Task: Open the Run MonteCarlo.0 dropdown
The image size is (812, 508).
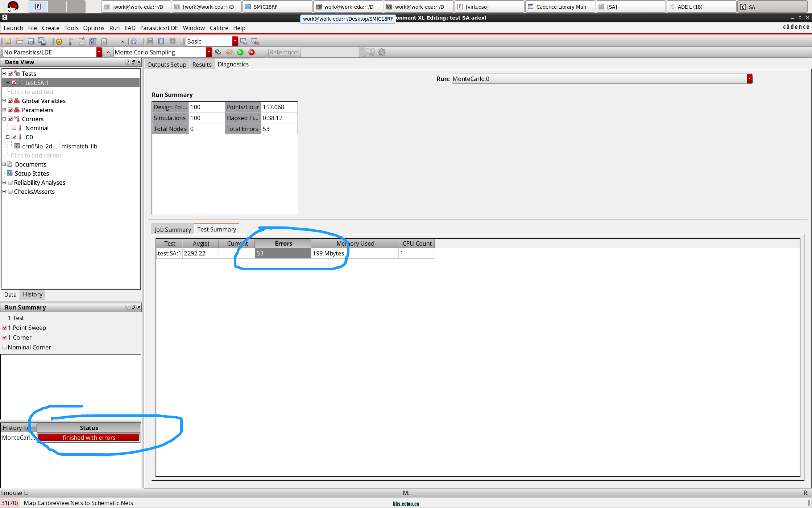Action: (749, 79)
